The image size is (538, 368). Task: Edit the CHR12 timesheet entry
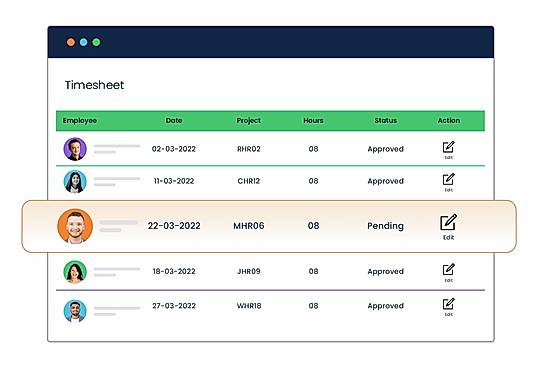click(448, 182)
